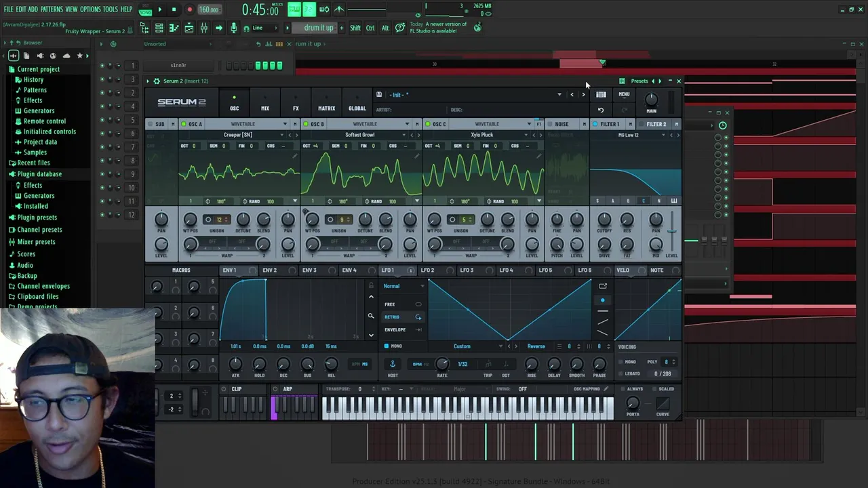Screen dimensions: 868x488
Task: Click the envelope zoom magnifier icon
Action: point(371,316)
